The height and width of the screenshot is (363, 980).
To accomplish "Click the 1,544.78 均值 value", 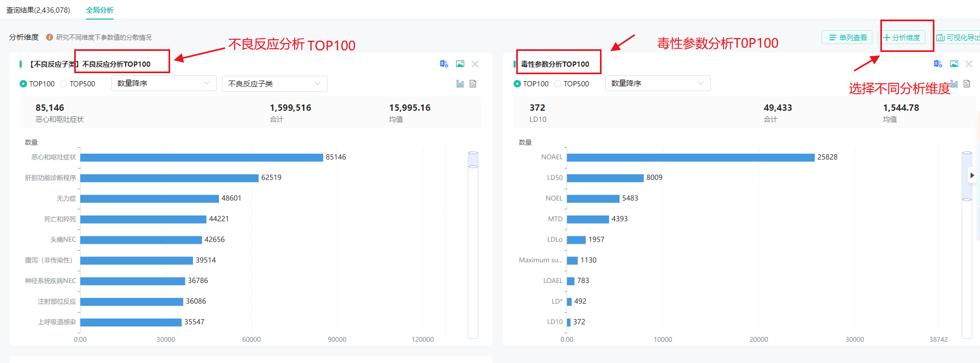I will click(x=901, y=108).
